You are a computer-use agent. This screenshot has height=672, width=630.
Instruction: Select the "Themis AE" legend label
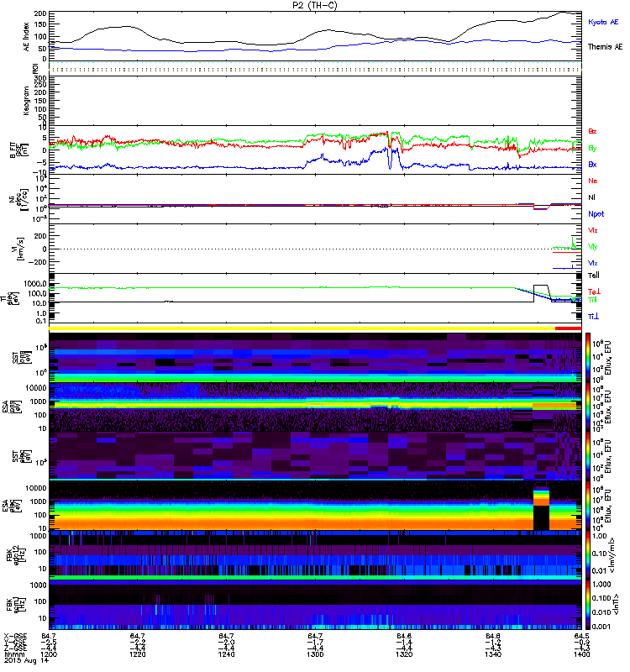[x=605, y=47]
